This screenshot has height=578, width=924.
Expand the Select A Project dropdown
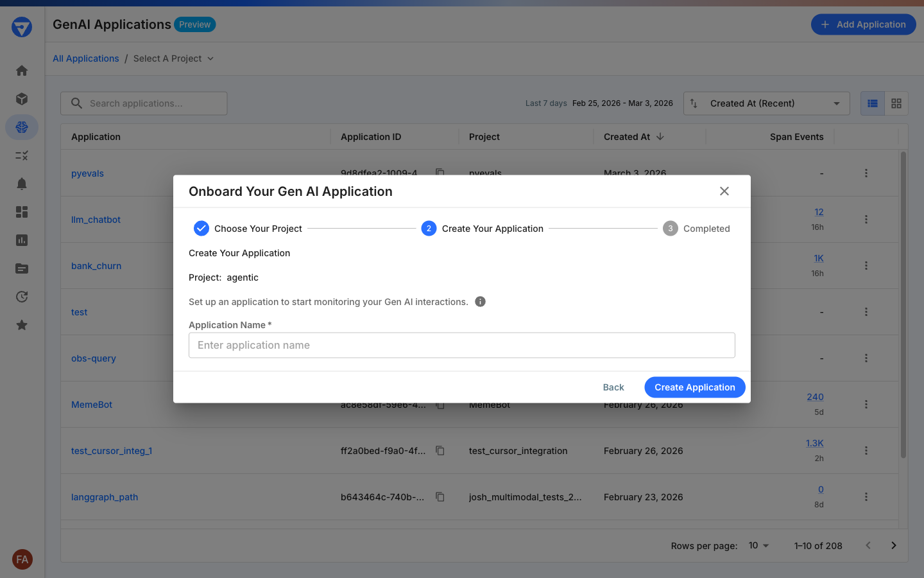[173, 58]
